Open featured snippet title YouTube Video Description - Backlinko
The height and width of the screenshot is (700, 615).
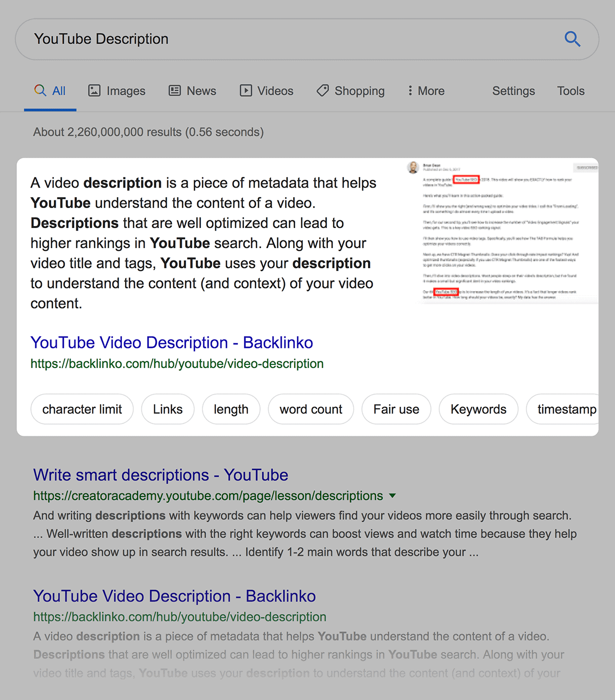click(x=172, y=342)
